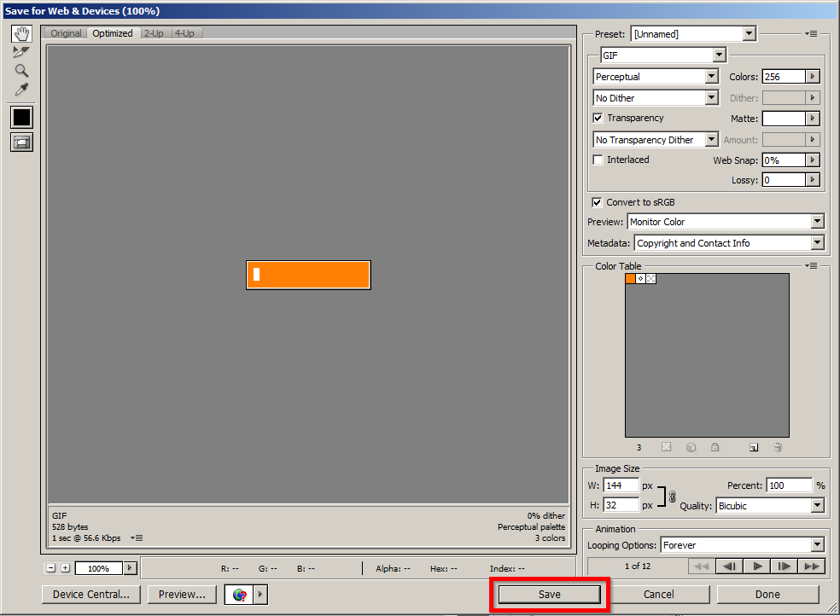The height and width of the screenshot is (616, 840).
Task: Click the Done button
Action: pos(767,594)
